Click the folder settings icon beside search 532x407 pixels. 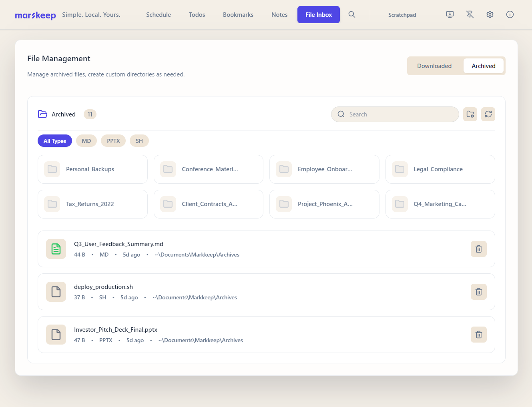coord(470,114)
